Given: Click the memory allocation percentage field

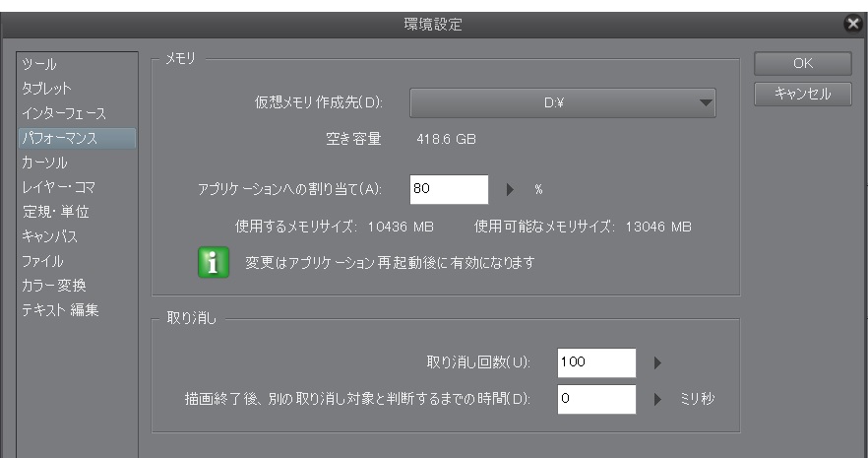Looking at the screenshot, I should pos(451,189).
